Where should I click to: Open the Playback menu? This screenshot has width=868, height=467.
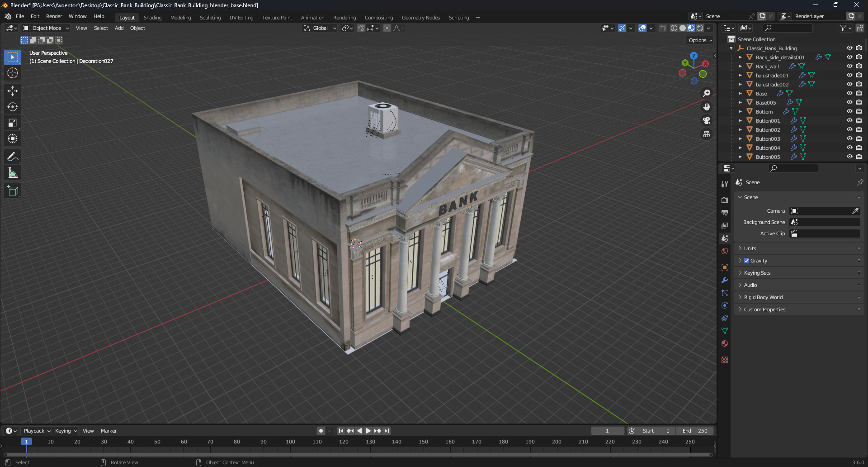tap(37, 431)
